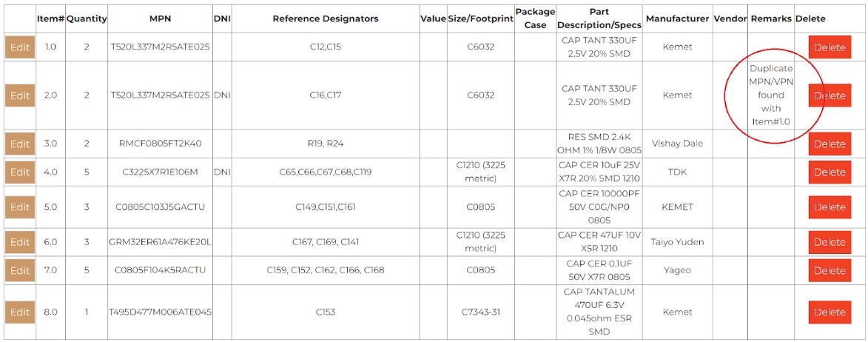Click the Duplicate MPN/VPN remark cell
The width and height of the screenshot is (868, 342).
tap(771, 95)
